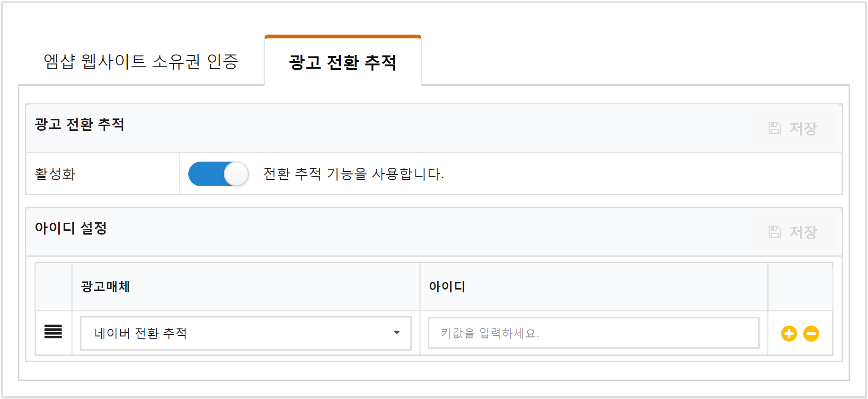
Task: Click floppy disk icon in 아이디 설정 header
Action: click(775, 232)
